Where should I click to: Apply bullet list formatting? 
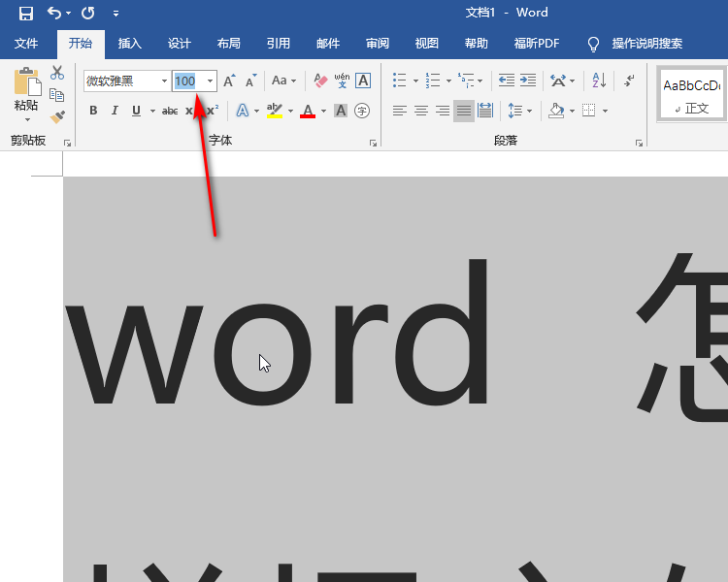400,81
